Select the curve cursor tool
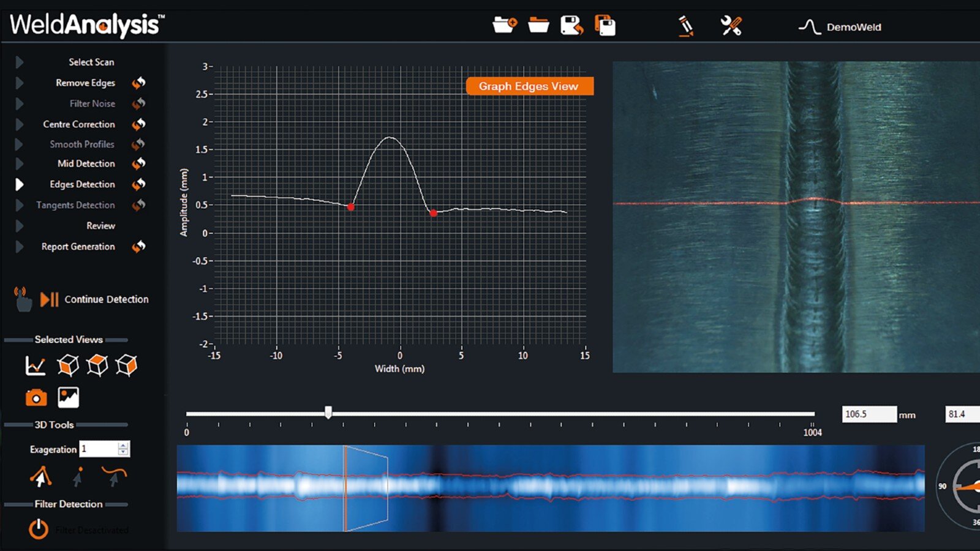Screen dimensions: 980x551 click(x=114, y=476)
